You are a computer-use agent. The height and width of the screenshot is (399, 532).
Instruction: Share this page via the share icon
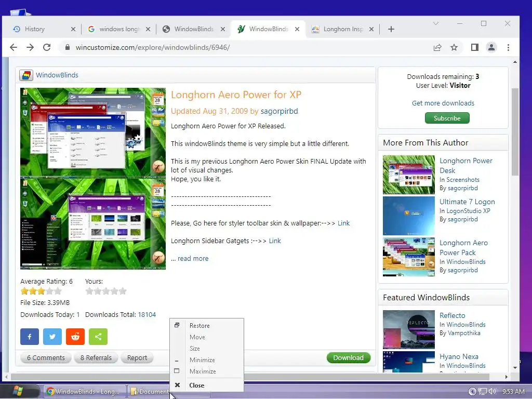(437, 47)
